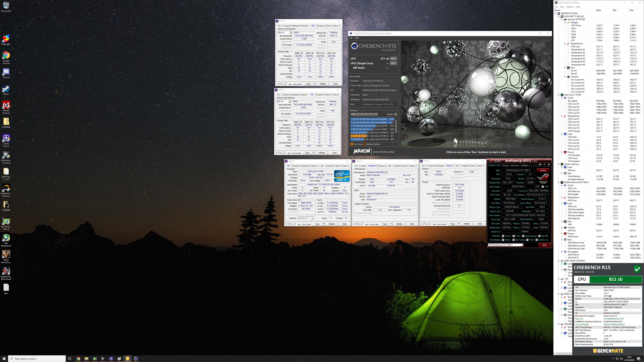
Task: Click the Lookup button in GPU-Z
Action: point(543,170)
